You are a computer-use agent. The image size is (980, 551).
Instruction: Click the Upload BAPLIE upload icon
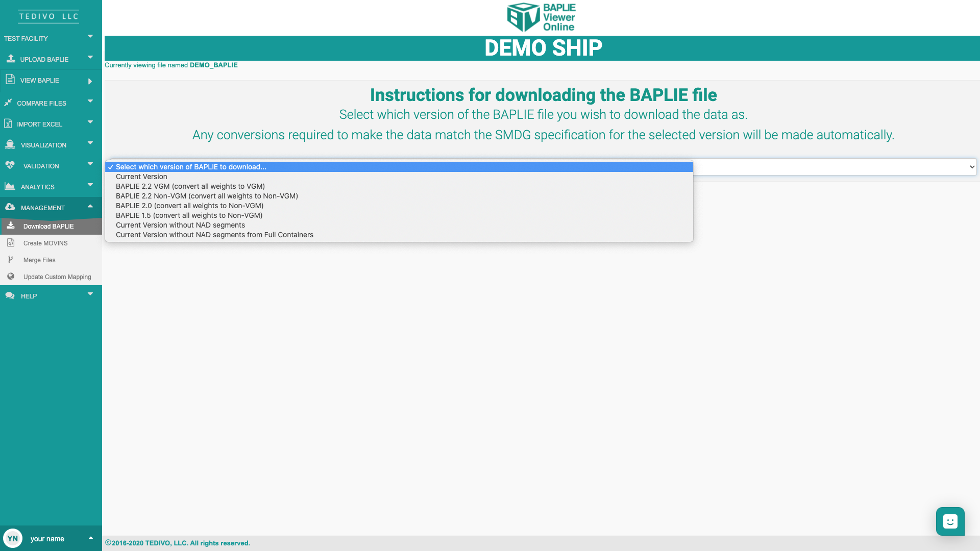(x=11, y=59)
